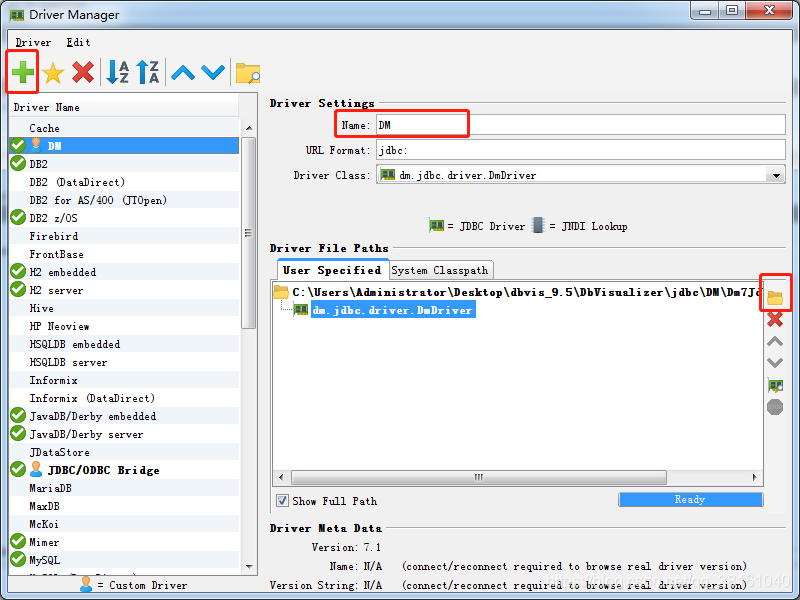Screen dimensions: 800x600
Task: Move path up with gray arrow
Action: (x=775, y=341)
